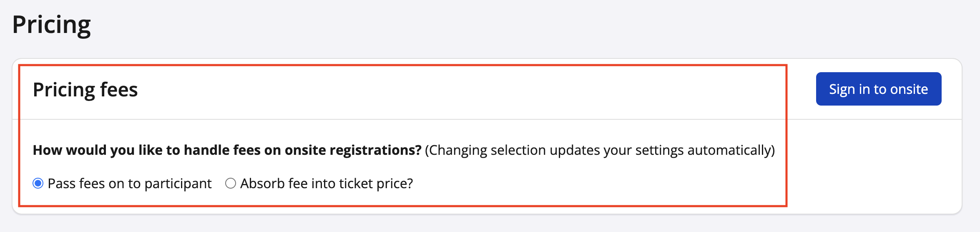Click the 'Changing selection updates your settings' note

pyautogui.click(x=599, y=150)
